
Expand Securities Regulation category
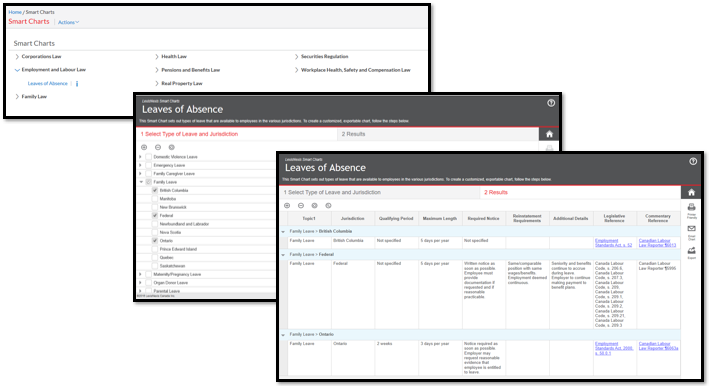297,57
